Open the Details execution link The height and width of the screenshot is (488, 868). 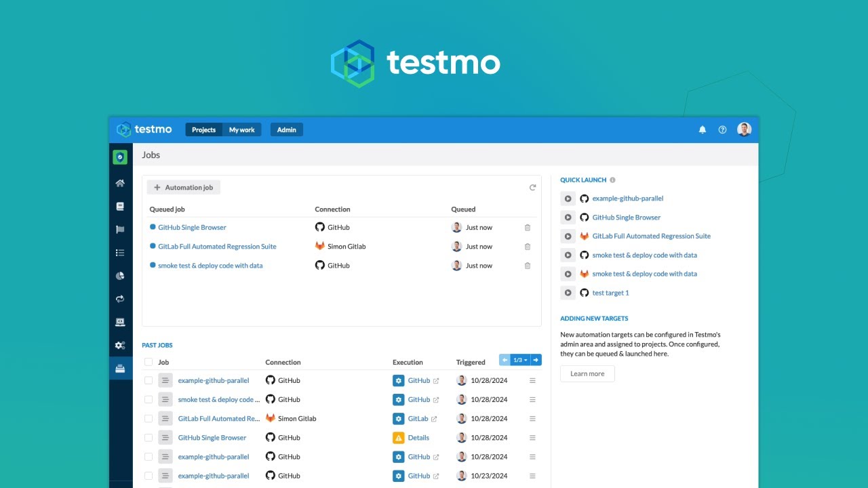pyautogui.click(x=418, y=438)
